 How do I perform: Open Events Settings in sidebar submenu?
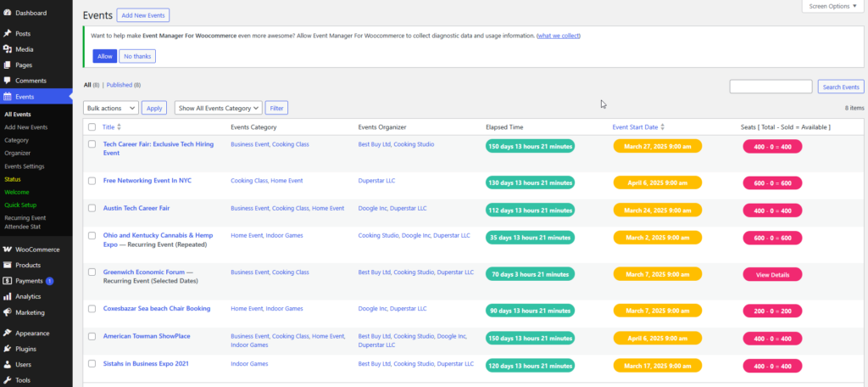(x=25, y=166)
